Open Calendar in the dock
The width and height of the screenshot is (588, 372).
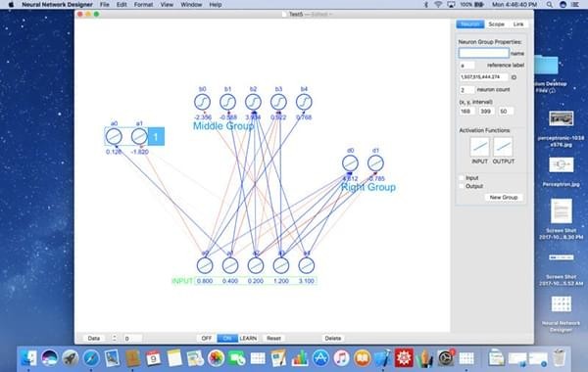pyautogui.click(x=154, y=358)
